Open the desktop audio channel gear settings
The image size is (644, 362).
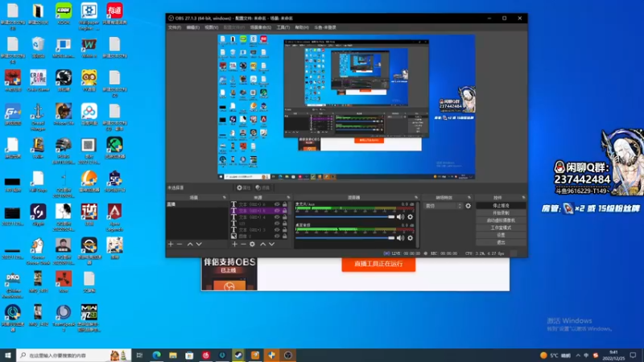coord(410,238)
